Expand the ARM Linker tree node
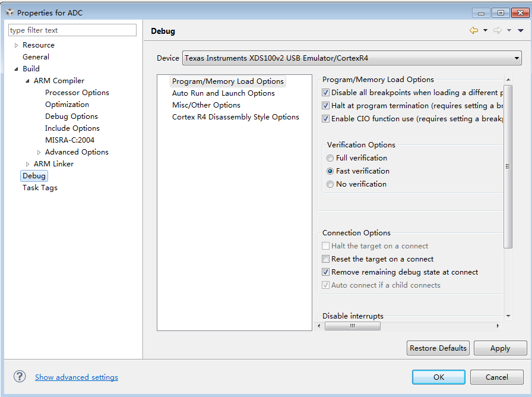Viewport: 532px width, 397px height. tap(27, 164)
